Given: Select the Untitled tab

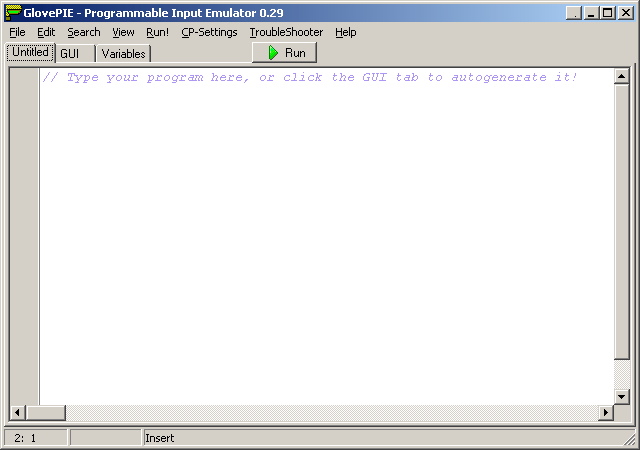Looking at the screenshot, I should click(30, 52).
